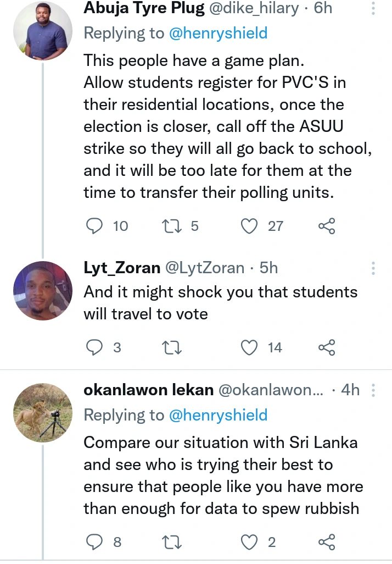The width and height of the screenshot is (392, 564).
Task: Reply to Lyt_Zoran's tweet
Action: pos(95,347)
